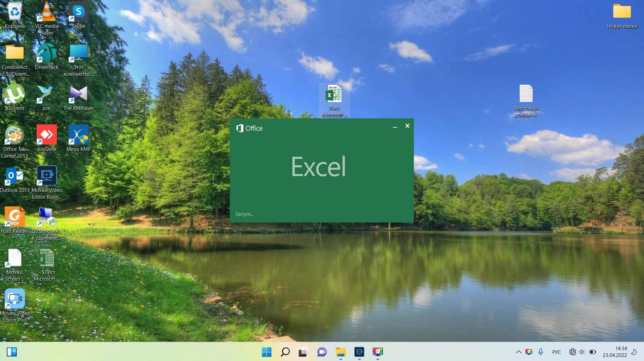Switch input language РУС indicator
The height and width of the screenshot is (361, 644).
(557, 352)
